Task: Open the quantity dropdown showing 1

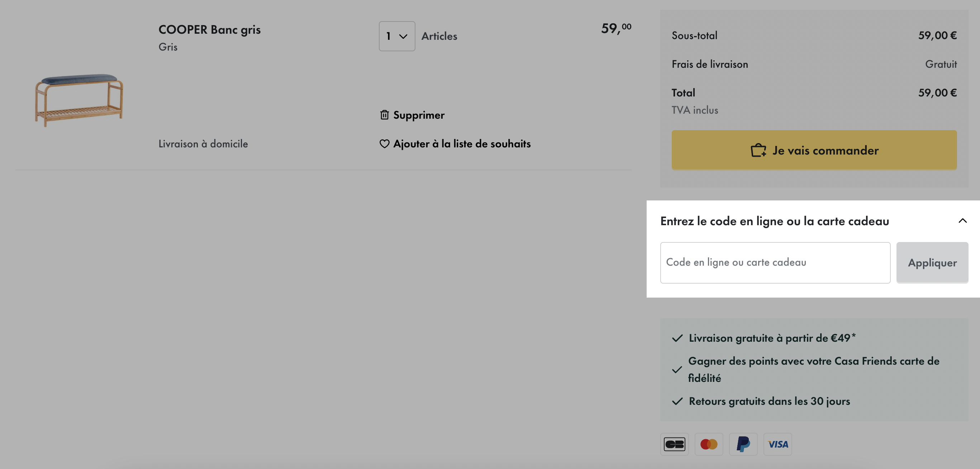Action: tap(397, 36)
